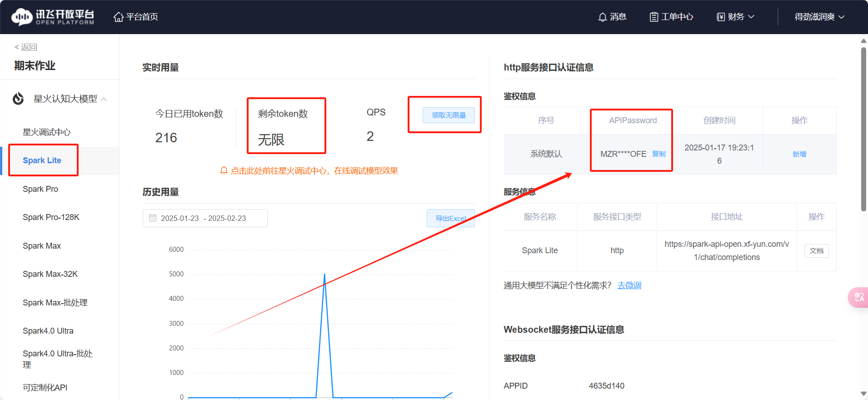Click the home icon beside 平台首页
This screenshot has width=868, height=400.
119,17
